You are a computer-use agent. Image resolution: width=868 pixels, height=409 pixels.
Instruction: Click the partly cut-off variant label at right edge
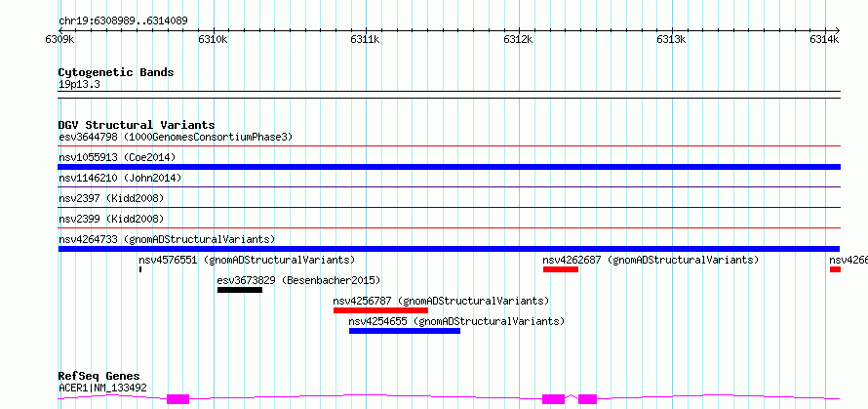(x=848, y=260)
